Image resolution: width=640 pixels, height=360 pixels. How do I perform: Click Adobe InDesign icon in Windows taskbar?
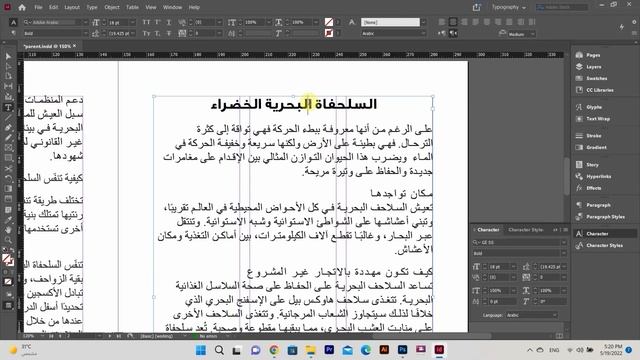click(439, 350)
